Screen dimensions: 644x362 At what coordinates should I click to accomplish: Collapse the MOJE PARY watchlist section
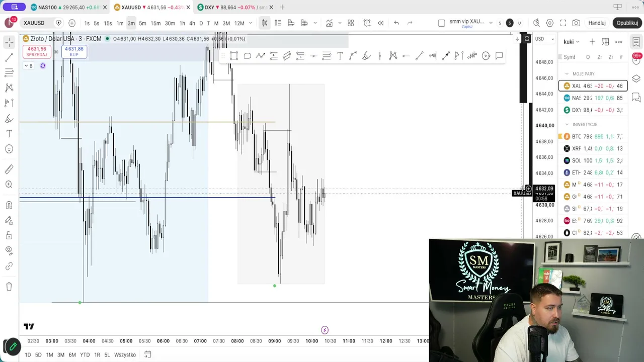coord(567,74)
